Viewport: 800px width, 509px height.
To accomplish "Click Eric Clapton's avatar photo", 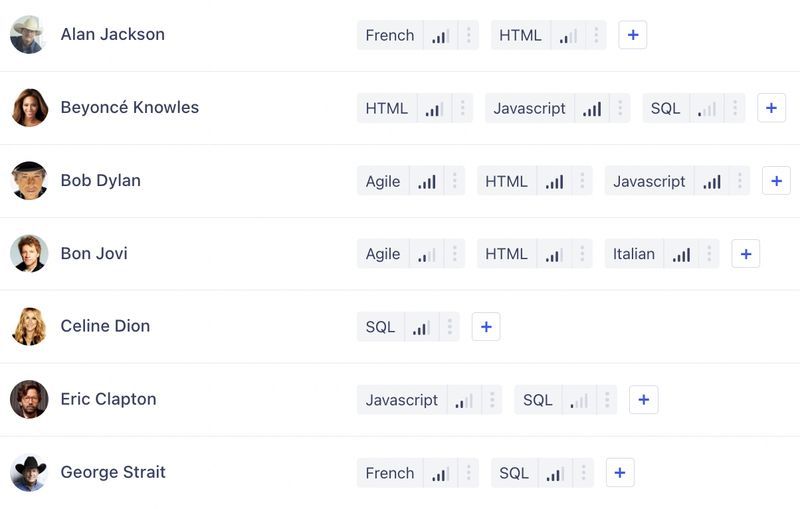I will [x=29, y=399].
